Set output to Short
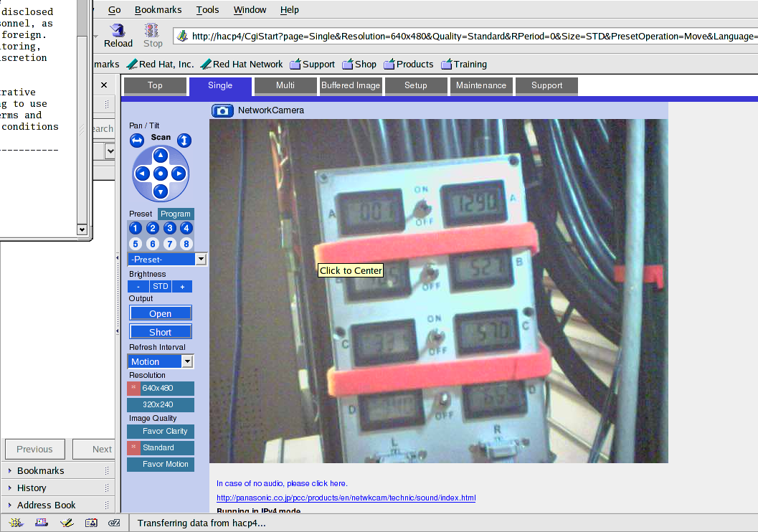Screen dimensions: 758x532 (161, 332)
